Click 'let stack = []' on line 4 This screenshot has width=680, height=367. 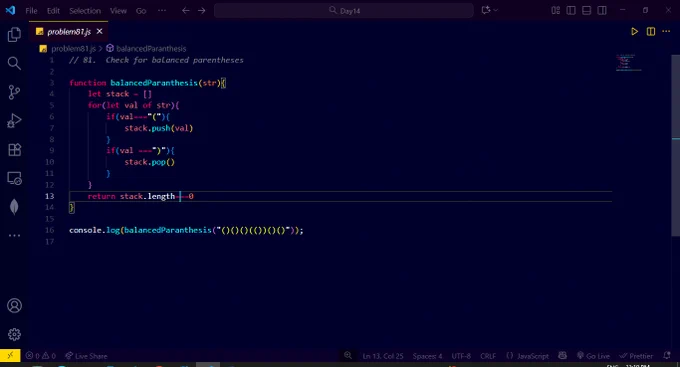click(120, 94)
